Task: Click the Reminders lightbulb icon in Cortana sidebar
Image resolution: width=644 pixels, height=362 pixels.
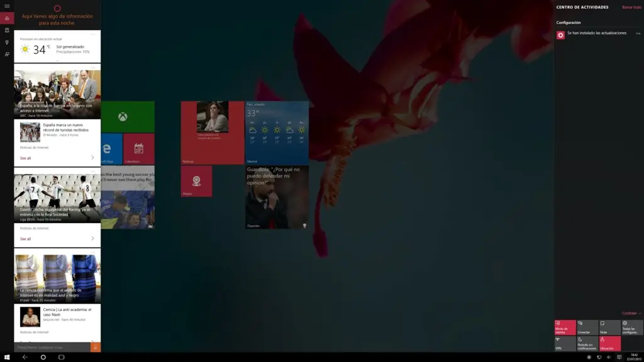Action: tap(6, 41)
